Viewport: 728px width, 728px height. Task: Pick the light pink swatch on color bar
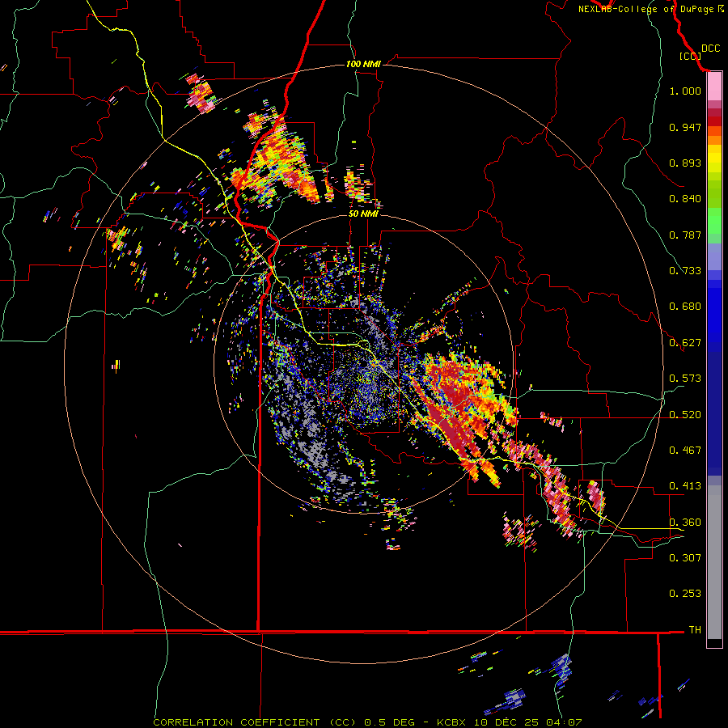(714, 87)
